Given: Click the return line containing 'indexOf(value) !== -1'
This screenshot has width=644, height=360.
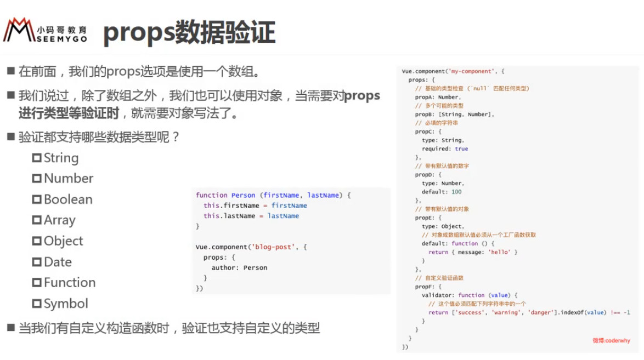Looking at the screenshot, I should tap(529, 312).
